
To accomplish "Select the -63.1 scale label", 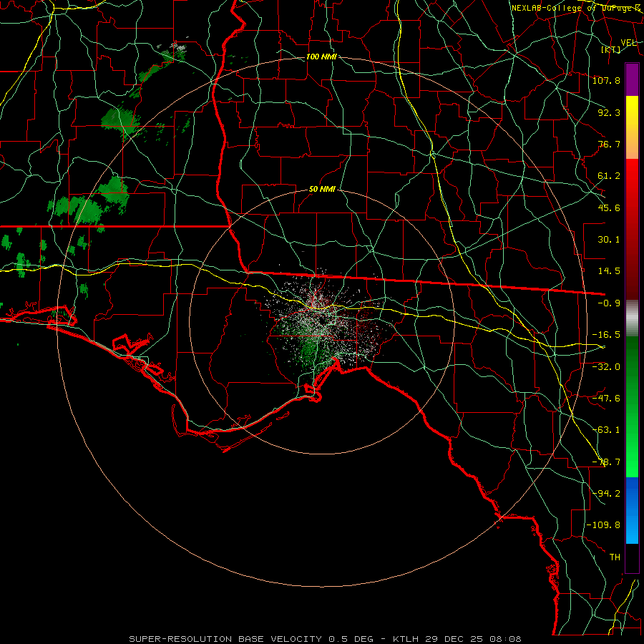I will point(606,430).
